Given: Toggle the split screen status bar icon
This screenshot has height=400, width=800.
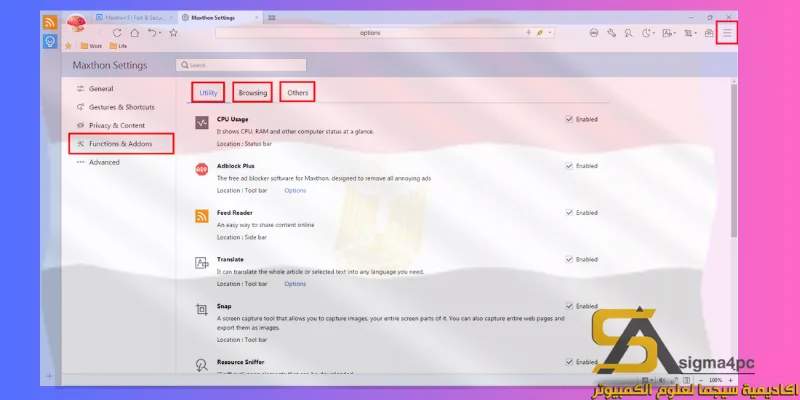Looking at the screenshot, I should [687, 380].
